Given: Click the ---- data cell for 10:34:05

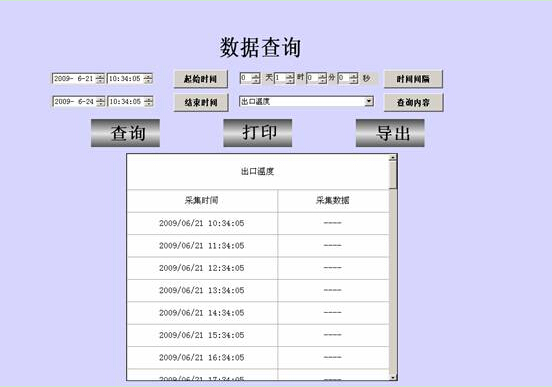Looking at the screenshot, I should 333,223.
